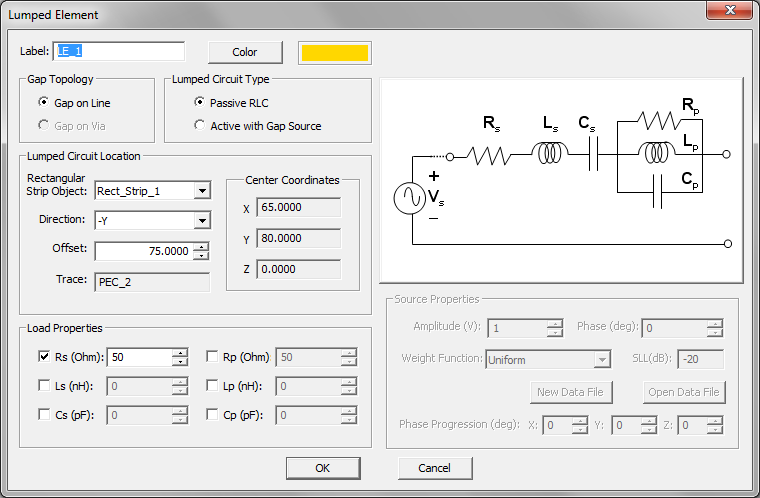
Task: Open the Rectangular Strip Object dropdown
Action: point(202,191)
